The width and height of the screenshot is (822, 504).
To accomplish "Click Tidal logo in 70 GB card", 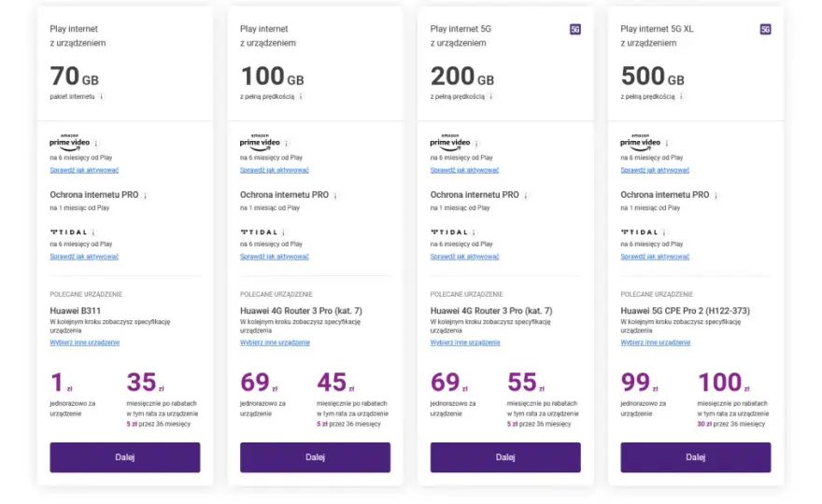I will [69, 232].
